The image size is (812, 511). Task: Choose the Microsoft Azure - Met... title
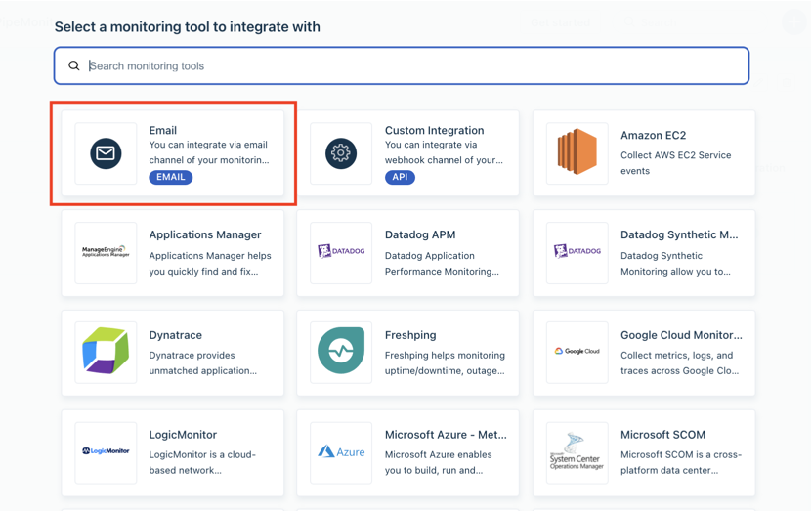[446, 435]
